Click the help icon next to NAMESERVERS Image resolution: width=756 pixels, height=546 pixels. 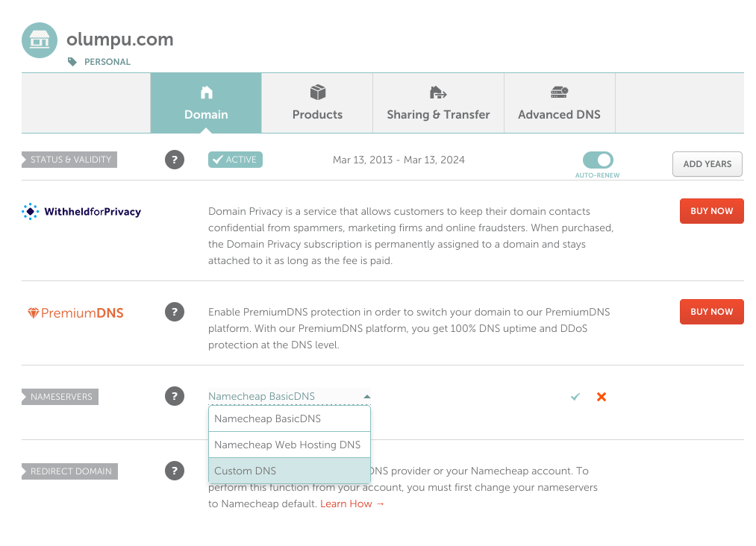tap(175, 396)
